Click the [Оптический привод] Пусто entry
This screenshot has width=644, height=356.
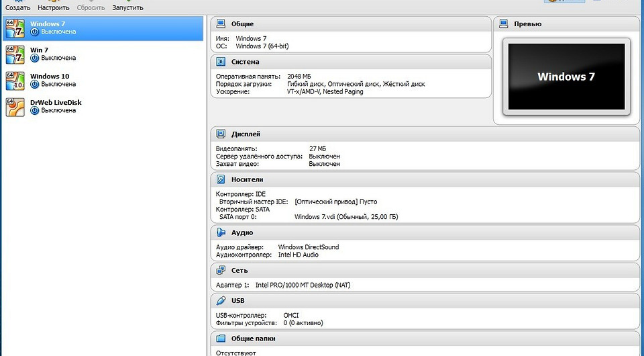pyautogui.click(x=335, y=202)
